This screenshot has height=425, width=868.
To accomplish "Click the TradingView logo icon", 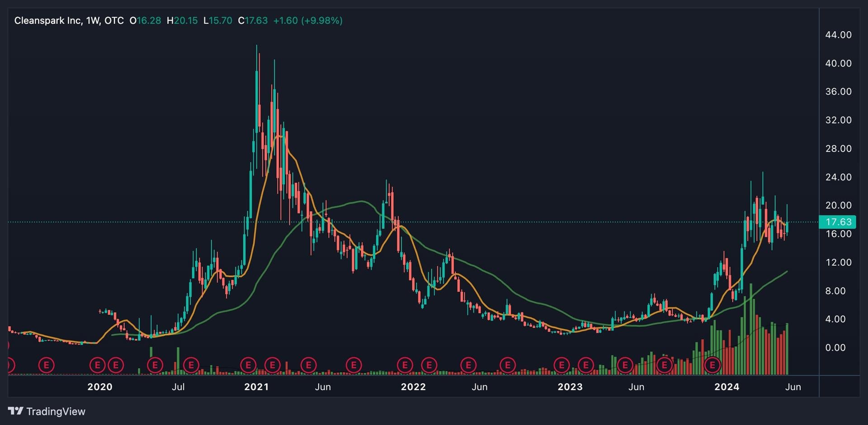I will coord(16,411).
